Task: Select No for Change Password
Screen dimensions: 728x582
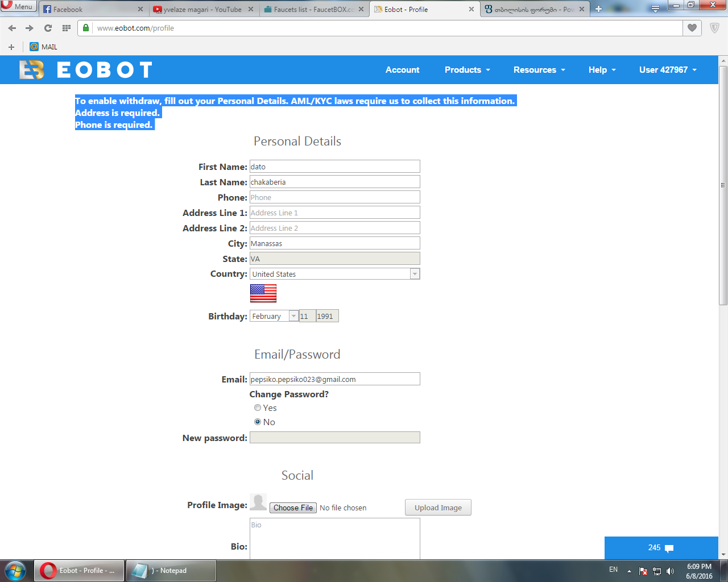Action: coord(258,422)
